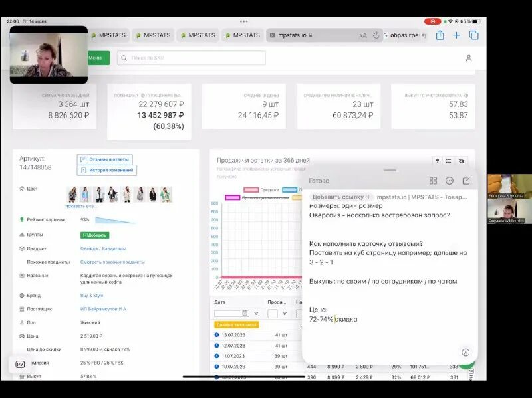Open the filter funnel for the Прода... column
Screen dimensions: 532x398
(285, 314)
